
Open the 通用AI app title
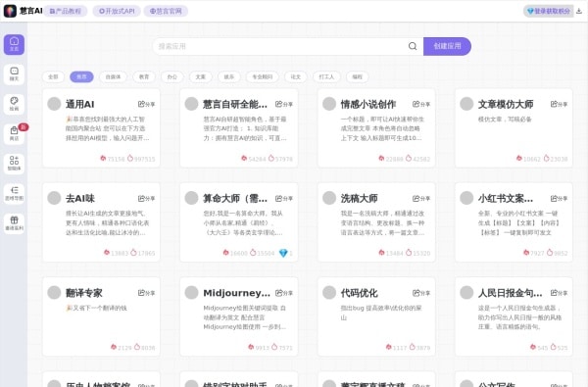80,104
